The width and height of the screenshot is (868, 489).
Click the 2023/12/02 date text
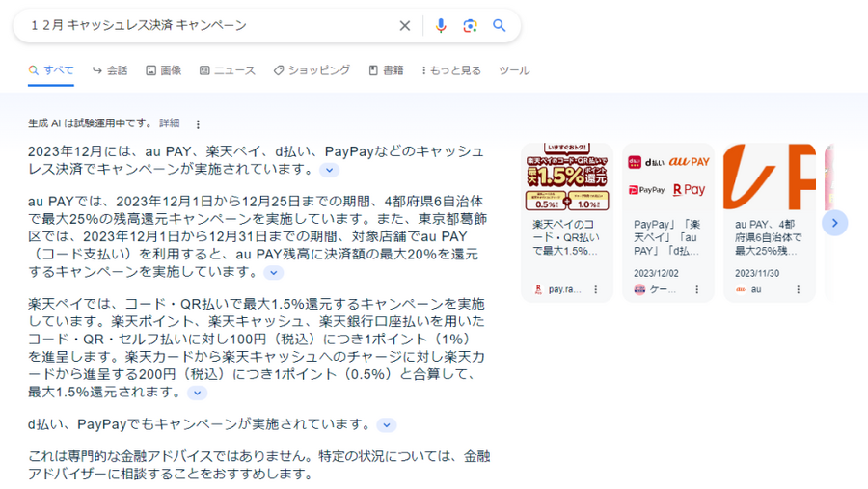tap(656, 274)
